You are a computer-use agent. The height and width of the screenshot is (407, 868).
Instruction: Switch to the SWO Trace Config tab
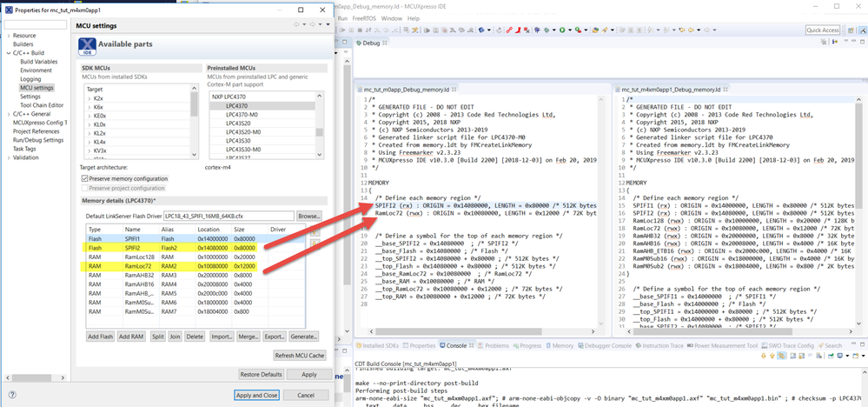[788, 345]
